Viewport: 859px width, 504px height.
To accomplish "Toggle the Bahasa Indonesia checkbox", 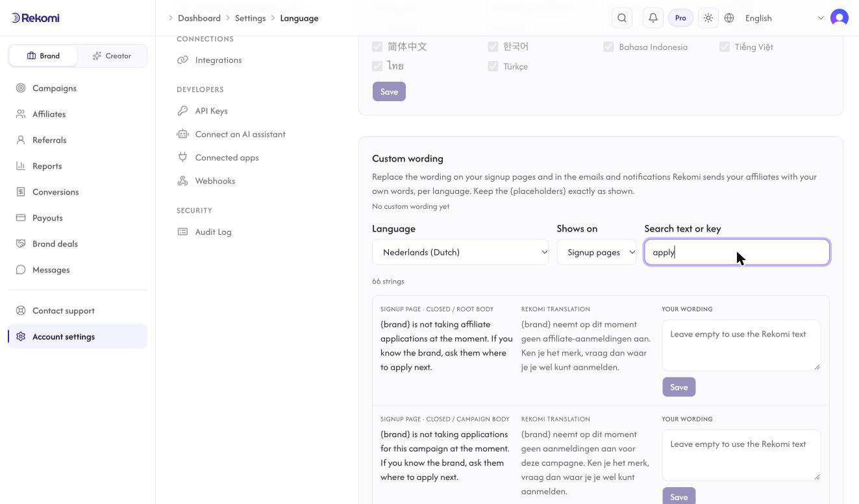I will click(608, 47).
